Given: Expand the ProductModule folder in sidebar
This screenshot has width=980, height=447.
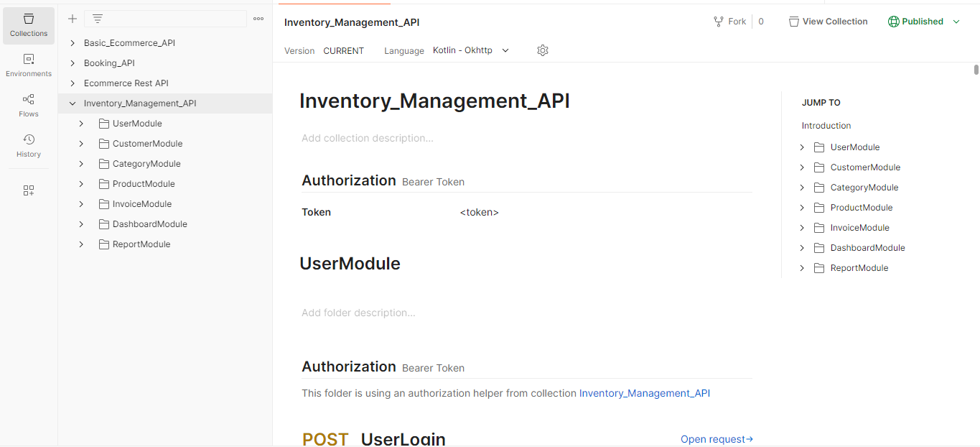Looking at the screenshot, I should tap(82, 184).
